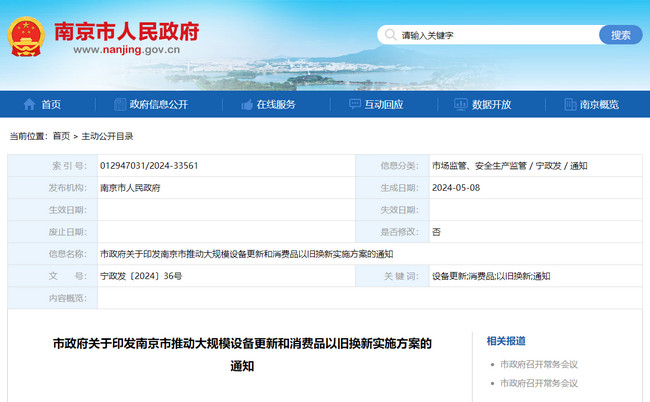This screenshot has height=402, width=650.
Task: Click the chat bubble icon beside 互动回应
Action: pos(355,104)
